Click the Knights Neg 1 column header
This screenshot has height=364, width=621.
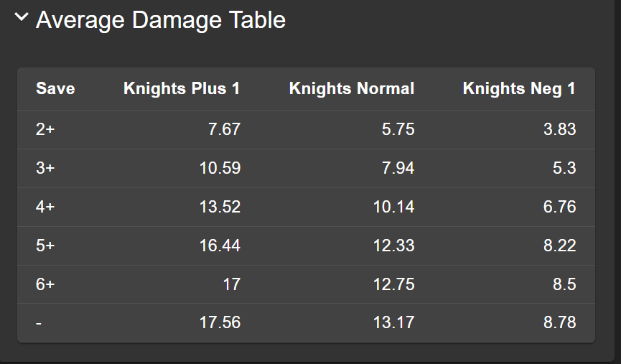(518, 89)
